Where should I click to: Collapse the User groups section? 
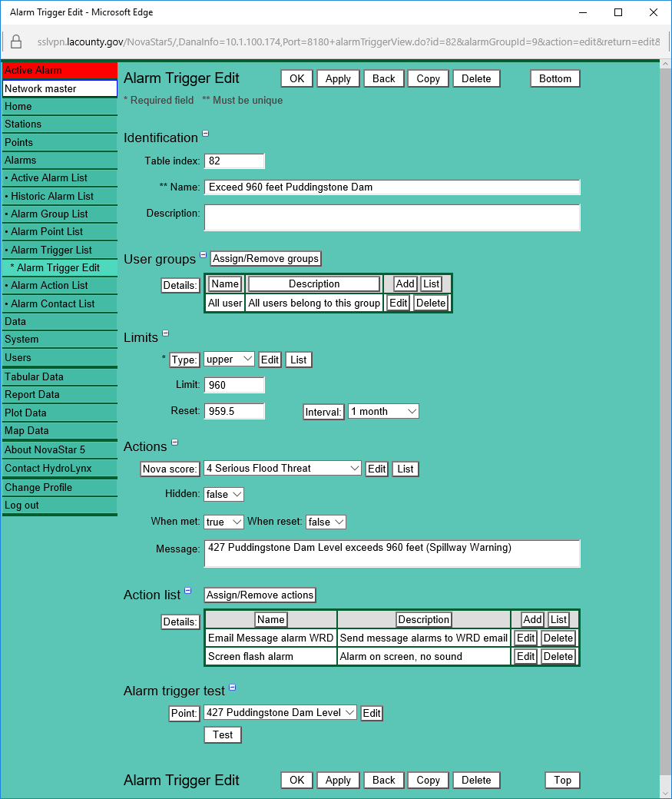coord(204,256)
